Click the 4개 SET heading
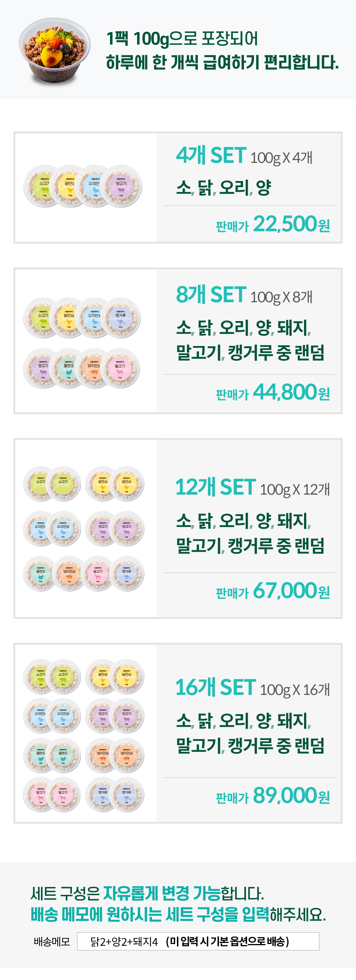Image resolution: width=356 pixels, height=980 pixels. click(x=211, y=155)
